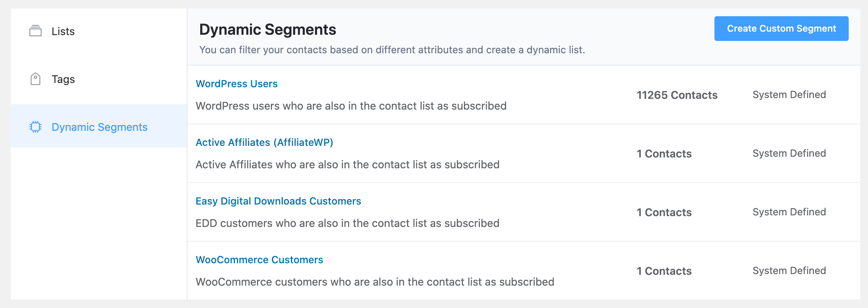The height and width of the screenshot is (308, 868).
Task: Click System Defined label for WooCommerce Customers
Action: tap(789, 271)
